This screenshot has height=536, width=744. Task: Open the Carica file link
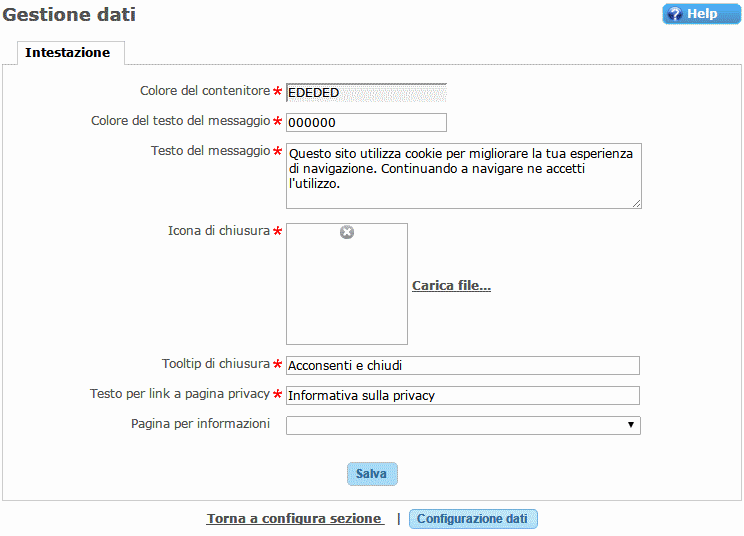click(x=451, y=286)
